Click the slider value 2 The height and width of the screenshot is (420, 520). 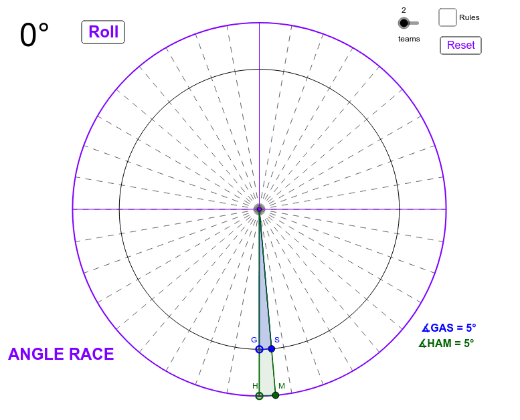[x=404, y=10]
